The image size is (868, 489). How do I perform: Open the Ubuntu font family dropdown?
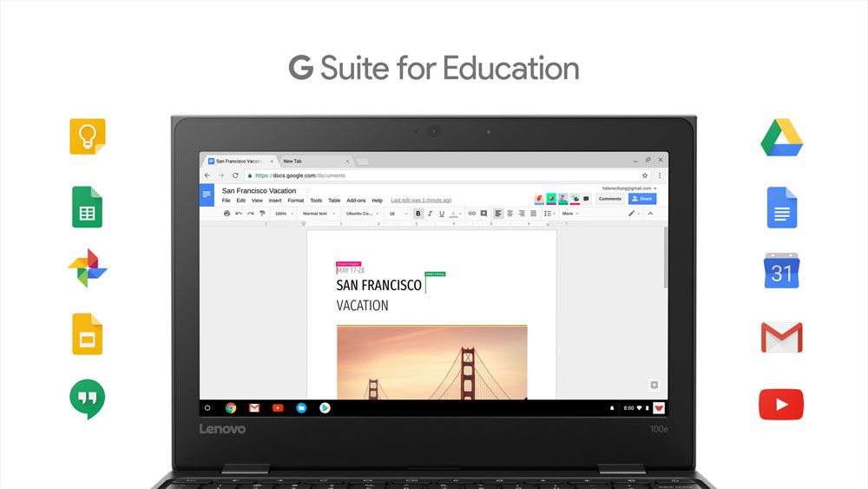362,214
